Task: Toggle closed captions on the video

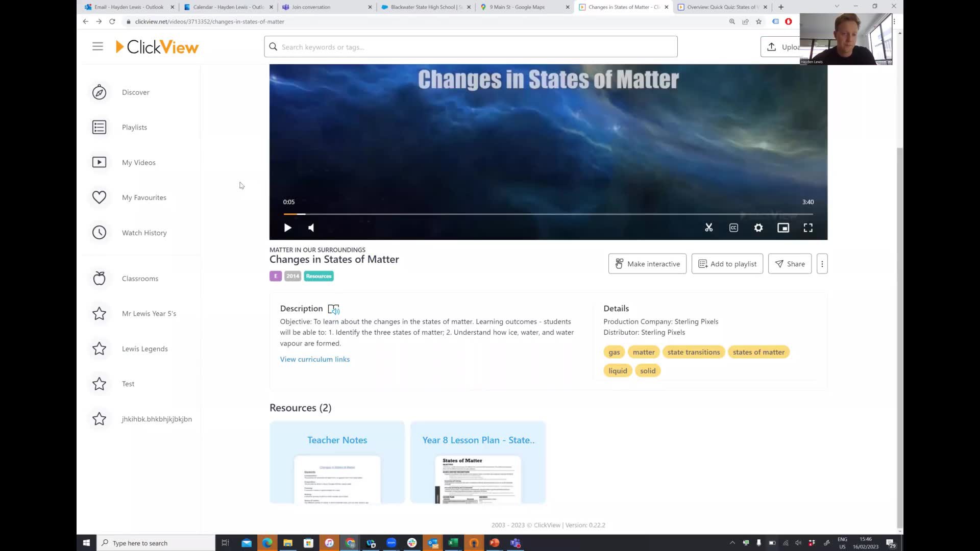Action: click(733, 228)
